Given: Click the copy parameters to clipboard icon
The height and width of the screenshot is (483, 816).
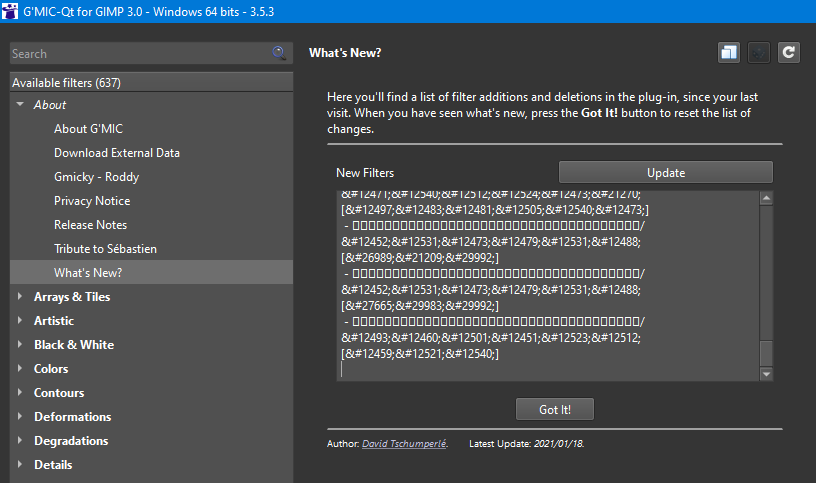Looking at the screenshot, I should (x=729, y=53).
